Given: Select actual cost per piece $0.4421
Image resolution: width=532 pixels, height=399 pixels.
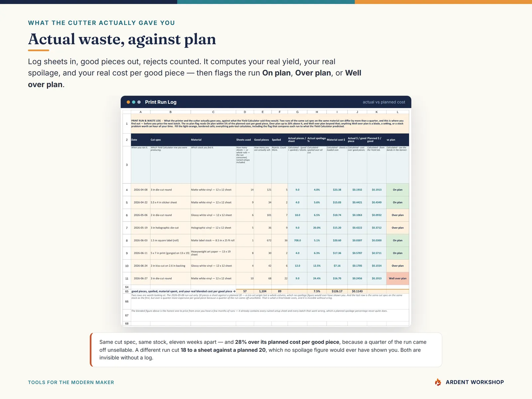Looking at the screenshot, I should point(357,202).
